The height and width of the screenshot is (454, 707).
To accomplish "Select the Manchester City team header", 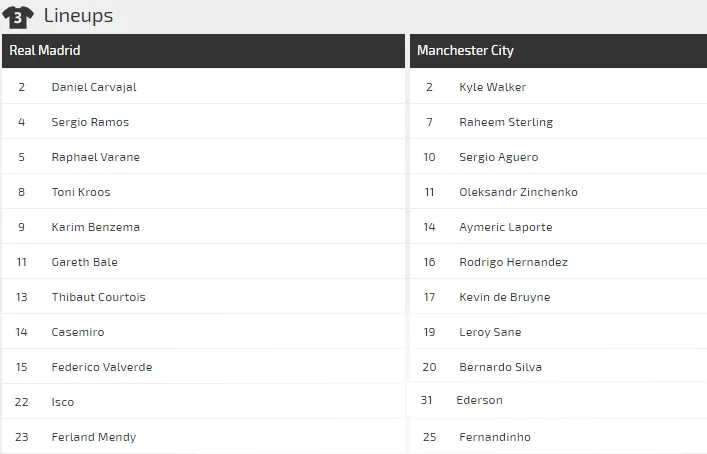I will [x=465, y=50].
